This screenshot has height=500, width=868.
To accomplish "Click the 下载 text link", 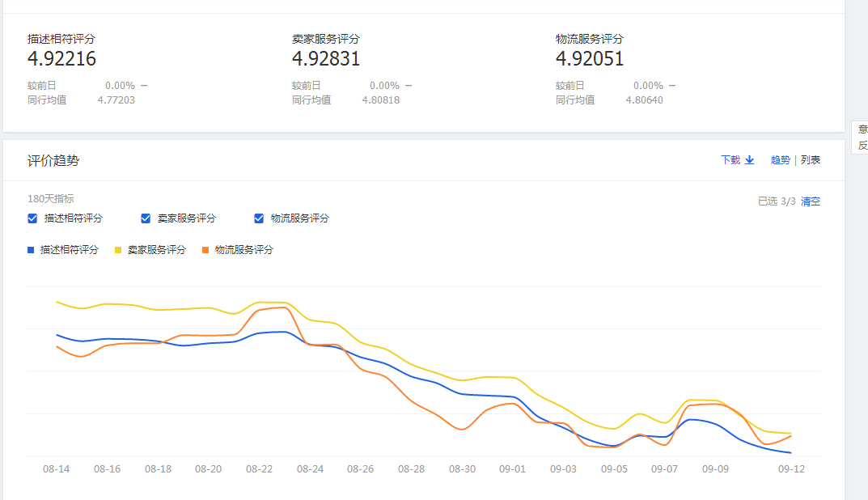I will [730, 160].
